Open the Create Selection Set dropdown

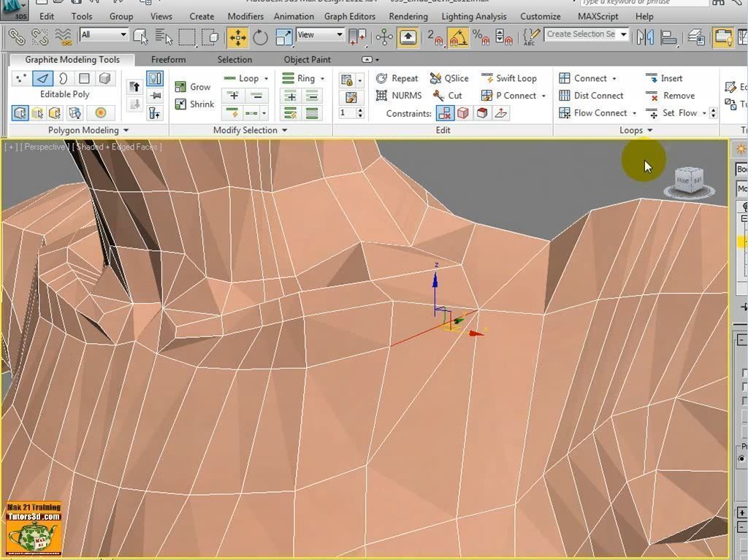[624, 34]
